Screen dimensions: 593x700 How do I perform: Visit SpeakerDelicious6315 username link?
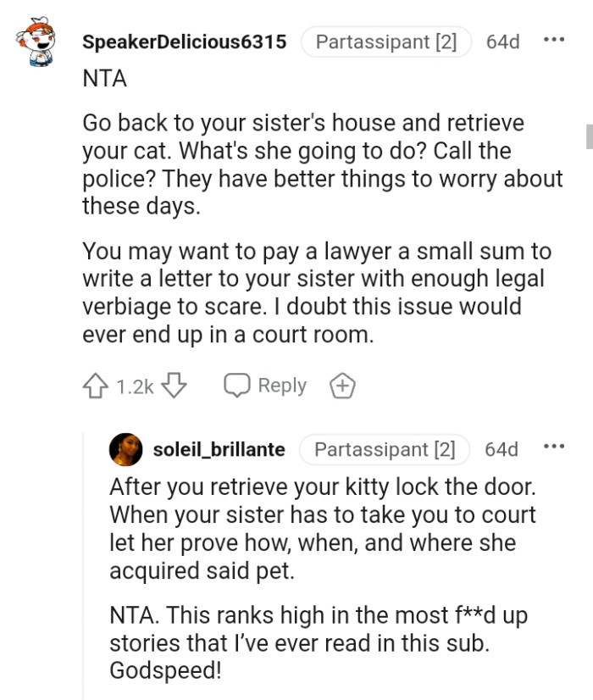pyautogui.click(x=184, y=42)
